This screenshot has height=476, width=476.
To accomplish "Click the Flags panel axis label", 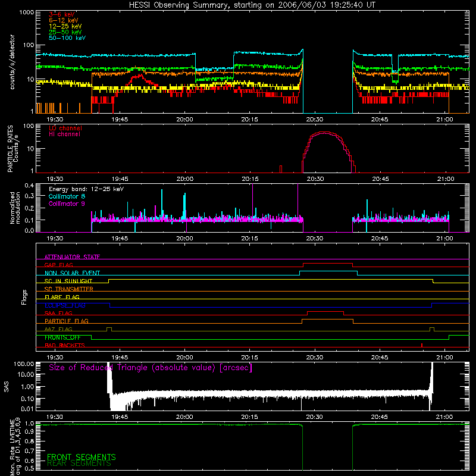I will (24, 297).
